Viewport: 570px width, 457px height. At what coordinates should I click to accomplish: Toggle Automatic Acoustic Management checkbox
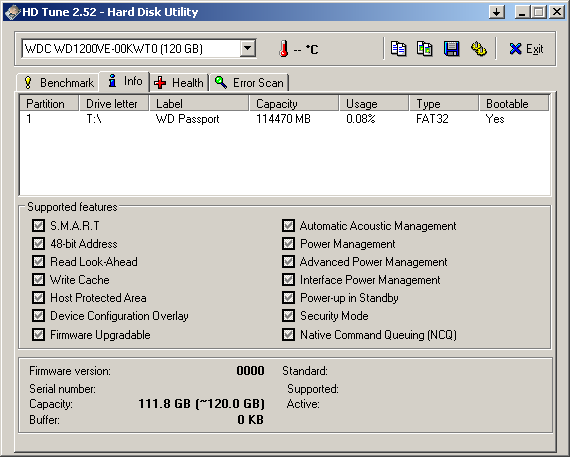[x=288, y=225]
